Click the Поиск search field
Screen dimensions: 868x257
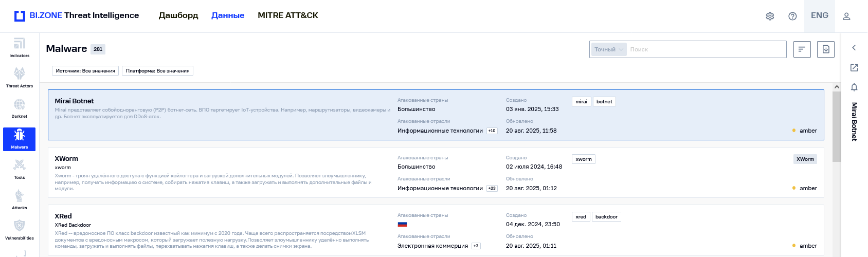click(707, 49)
